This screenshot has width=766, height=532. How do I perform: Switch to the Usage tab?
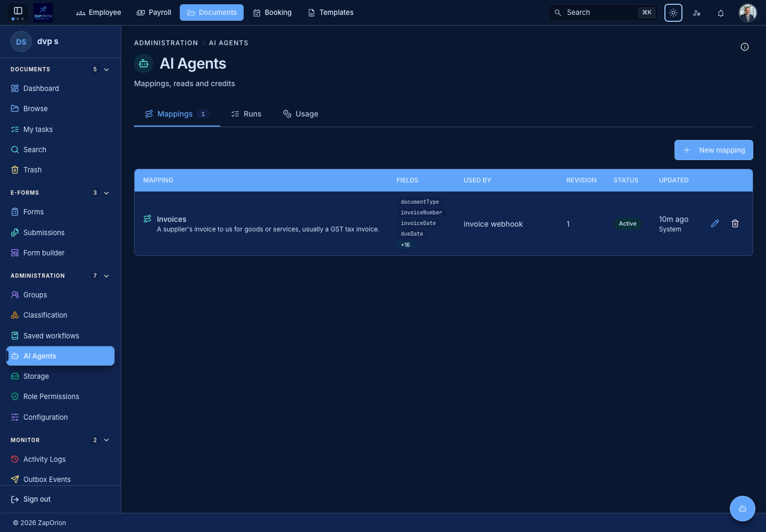click(x=301, y=114)
